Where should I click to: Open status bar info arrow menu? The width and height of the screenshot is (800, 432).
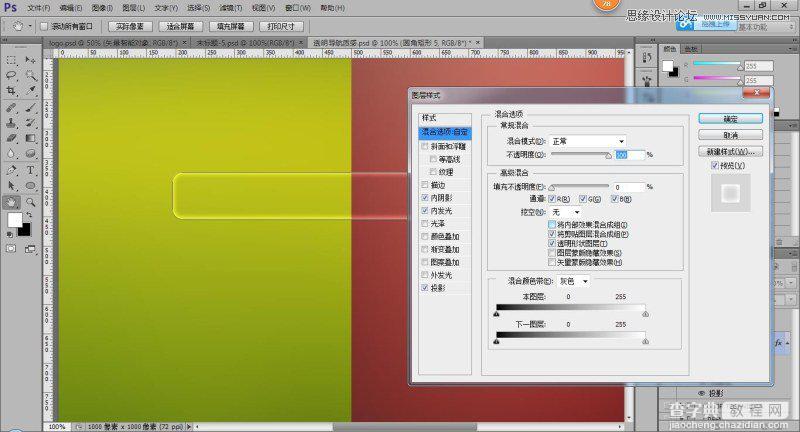pyautogui.click(x=189, y=426)
